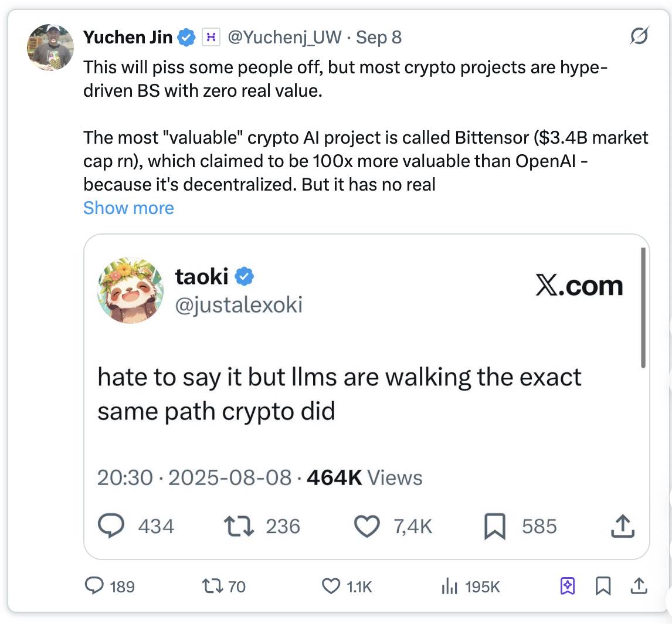
Task: Click Yuchen Jin's blue verified badge
Action: pyautogui.click(x=186, y=38)
